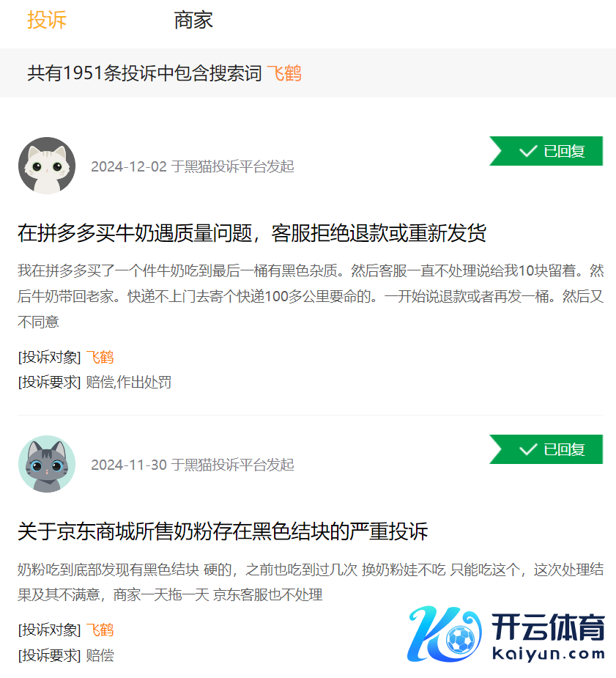Click the gray cat avatar

click(47, 464)
